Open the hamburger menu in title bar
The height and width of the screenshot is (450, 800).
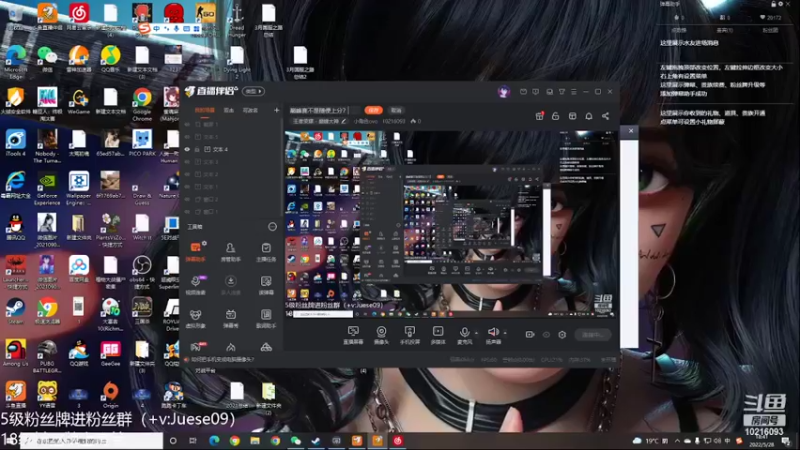[x=574, y=92]
